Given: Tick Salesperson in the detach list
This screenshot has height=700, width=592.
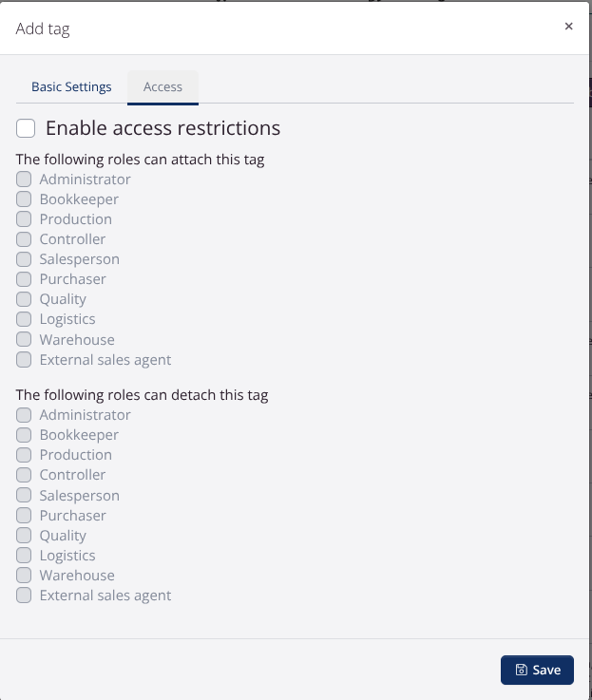Looking at the screenshot, I should 24,495.
